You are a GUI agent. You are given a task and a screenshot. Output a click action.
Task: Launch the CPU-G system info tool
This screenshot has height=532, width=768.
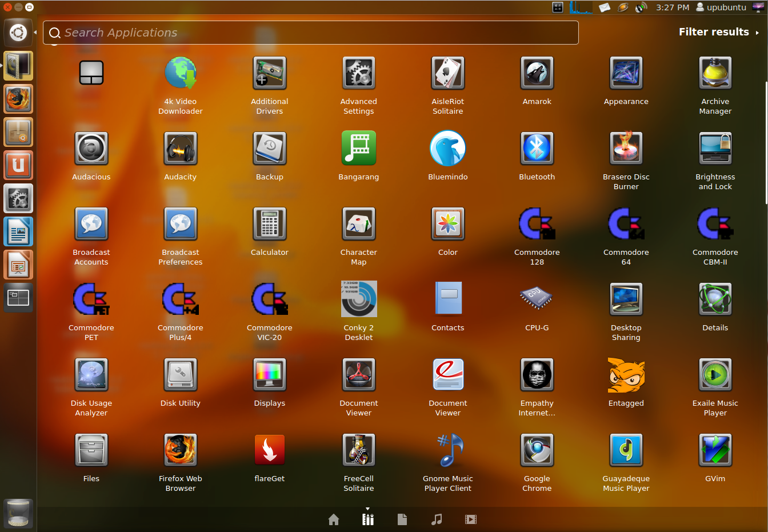tap(537, 298)
